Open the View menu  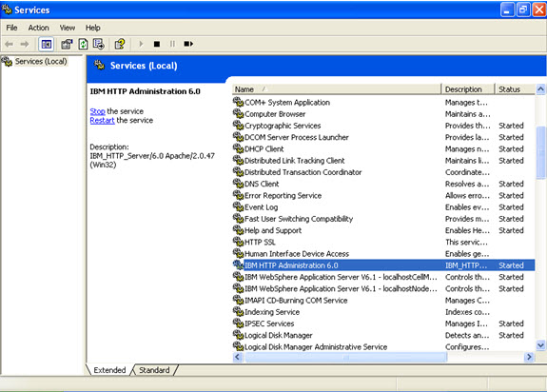pos(67,28)
